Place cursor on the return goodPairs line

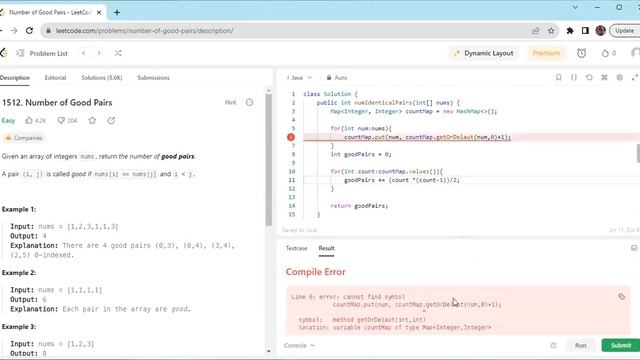point(359,206)
